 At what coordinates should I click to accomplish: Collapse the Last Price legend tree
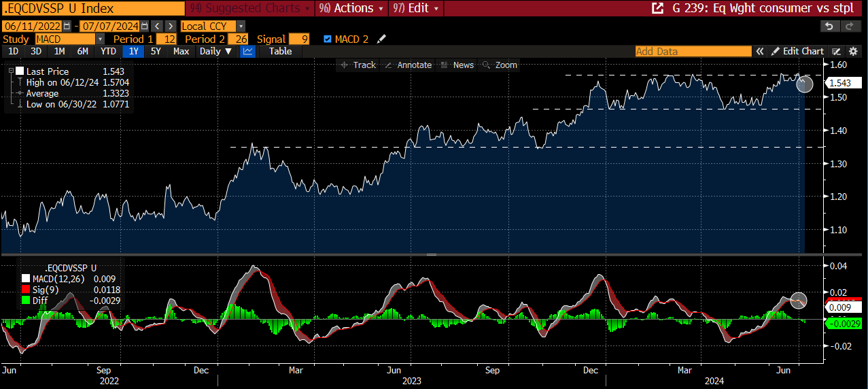[x=11, y=71]
